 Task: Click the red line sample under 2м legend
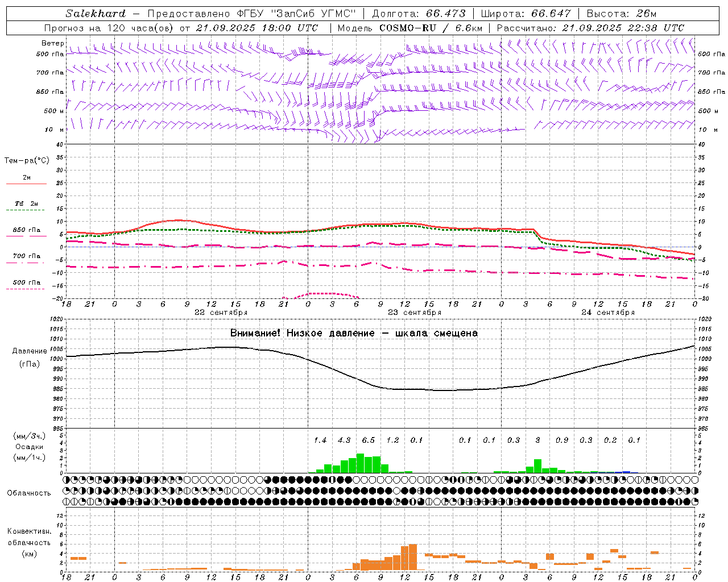[x=26, y=184]
